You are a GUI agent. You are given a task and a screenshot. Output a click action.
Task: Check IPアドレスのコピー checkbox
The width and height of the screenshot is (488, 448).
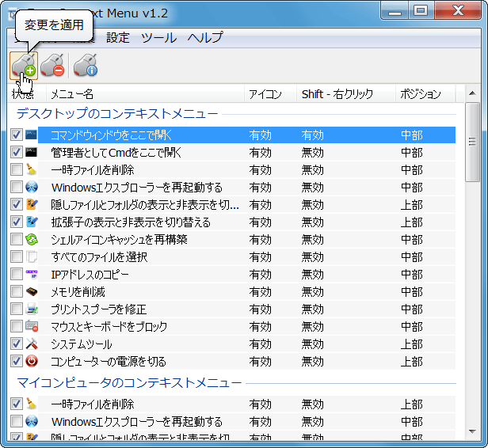[17, 274]
